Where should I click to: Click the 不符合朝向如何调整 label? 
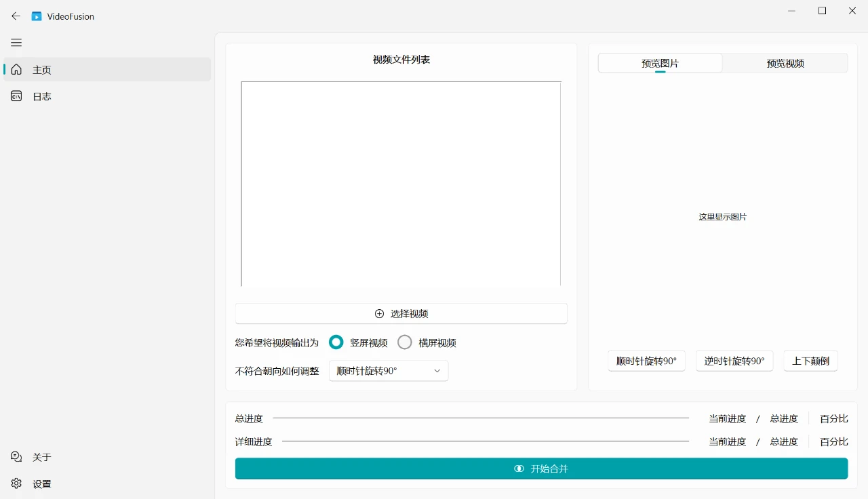[x=277, y=371]
